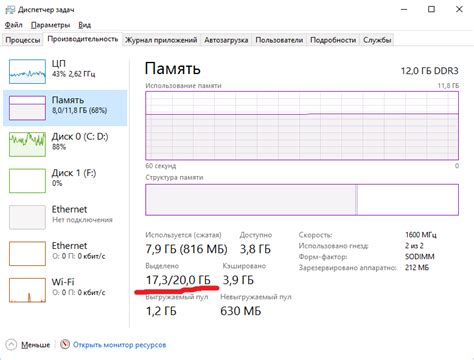Click the Нет подключения Ethernet status text

[82, 220]
